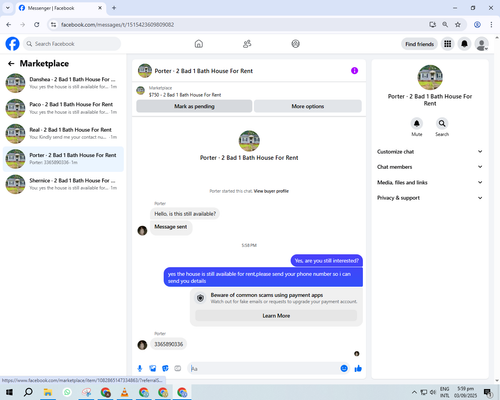Go back with the Marketplace back arrow
500x400 pixels.
(x=11, y=63)
